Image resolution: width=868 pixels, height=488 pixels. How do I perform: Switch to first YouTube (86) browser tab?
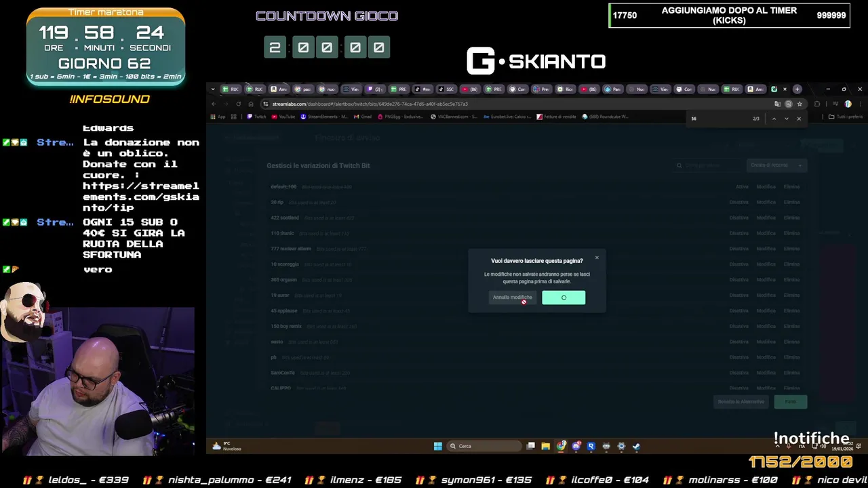pyautogui.click(x=470, y=89)
